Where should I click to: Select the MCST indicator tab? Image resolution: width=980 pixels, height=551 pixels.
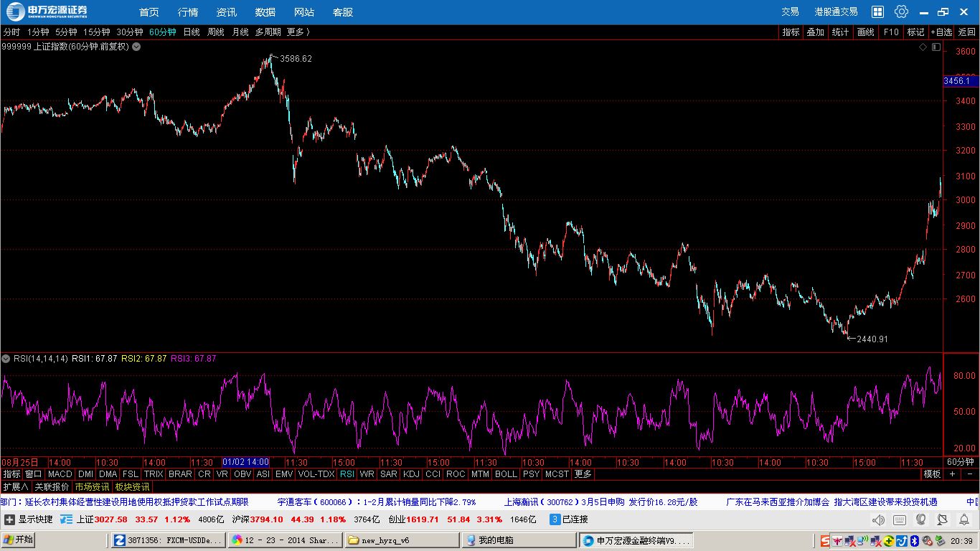557,474
